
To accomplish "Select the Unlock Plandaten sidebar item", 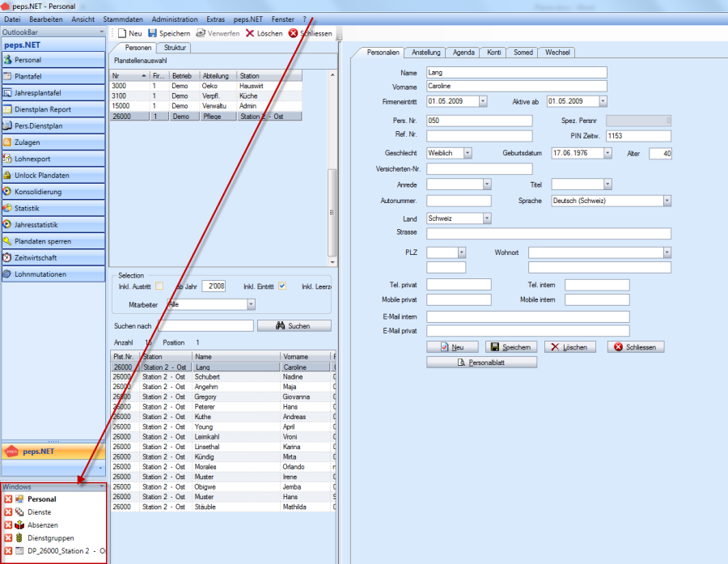I will click(x=53, y=175).
